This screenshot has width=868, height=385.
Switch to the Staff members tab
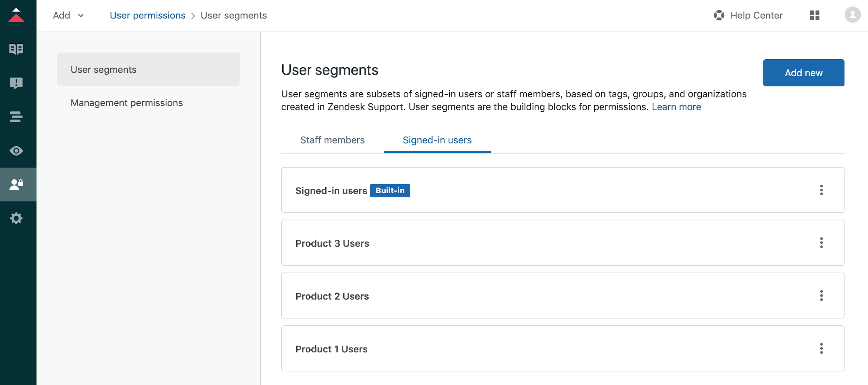pyautogui.click(x=332, y=140)
